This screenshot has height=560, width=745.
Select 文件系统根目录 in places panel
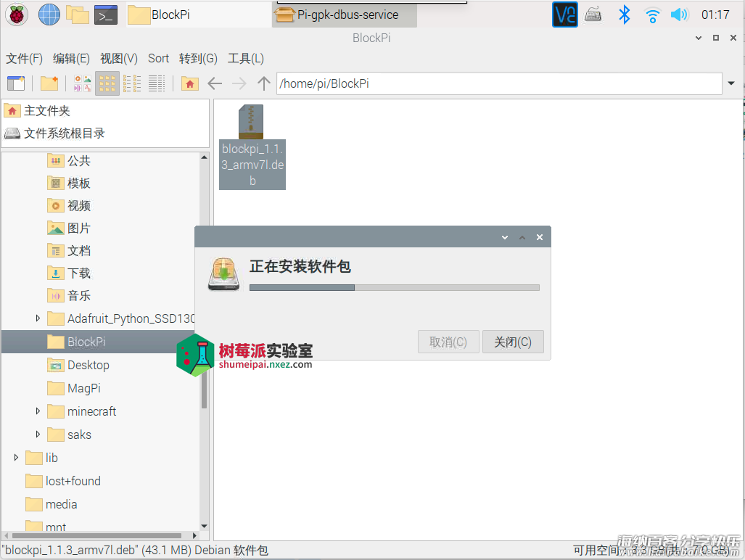point(105,133)
